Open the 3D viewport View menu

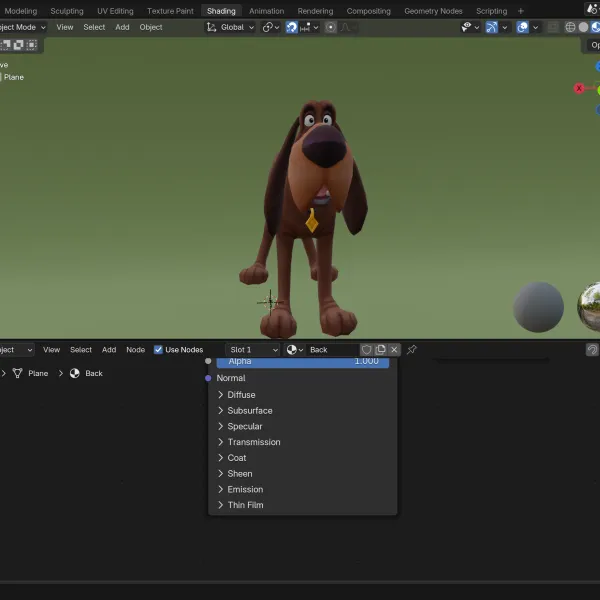click(x=65, y=27)
